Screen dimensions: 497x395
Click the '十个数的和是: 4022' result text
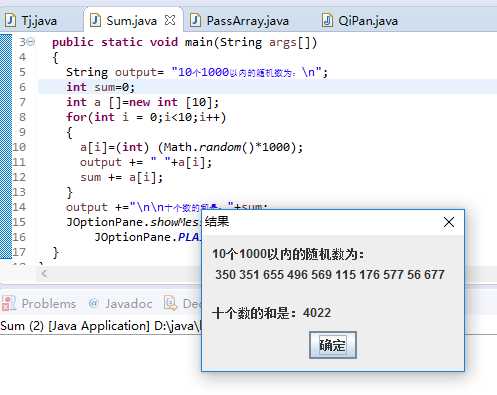pos(272,313)
